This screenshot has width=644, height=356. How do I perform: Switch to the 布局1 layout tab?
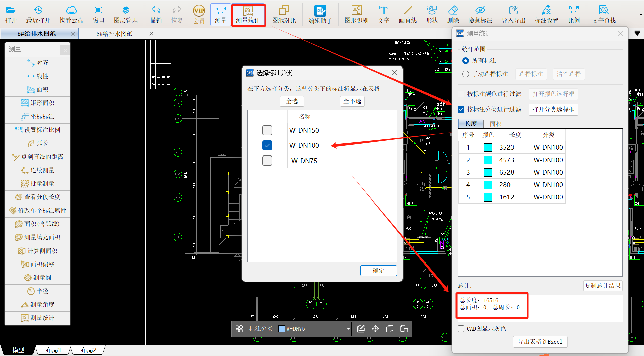(54, 350)
